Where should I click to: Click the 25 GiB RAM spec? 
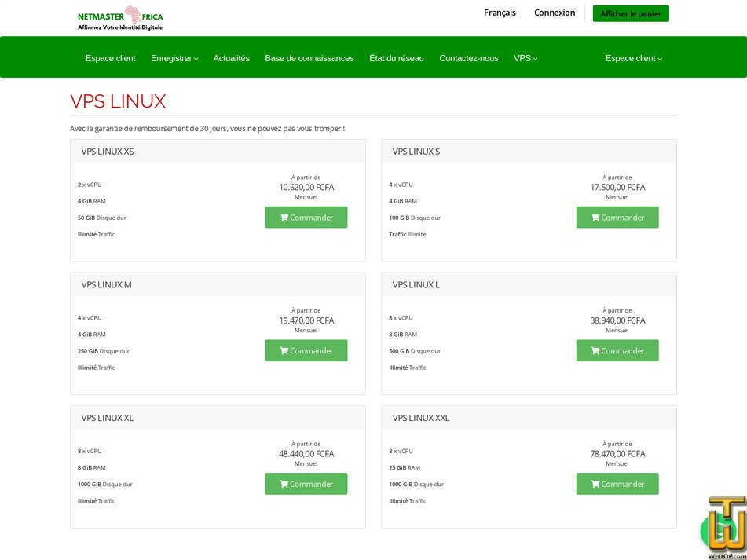(x=405, y=468)
